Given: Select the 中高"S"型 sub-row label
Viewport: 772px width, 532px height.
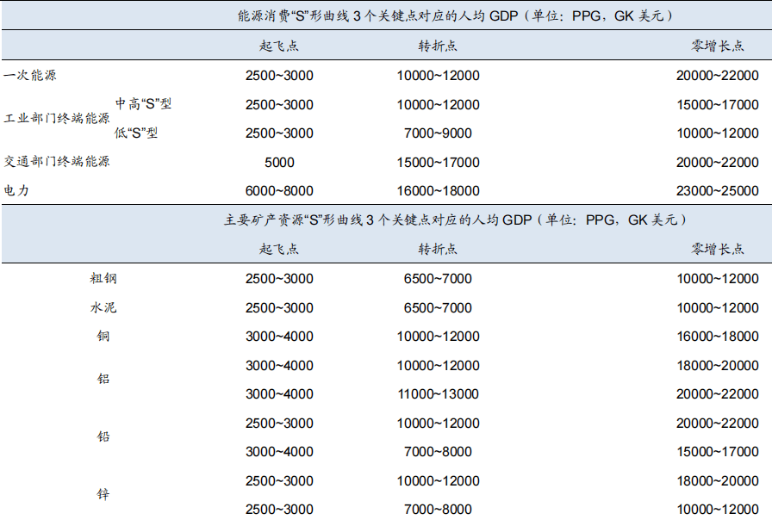Looking at the screenshot, I should [143, 104].
